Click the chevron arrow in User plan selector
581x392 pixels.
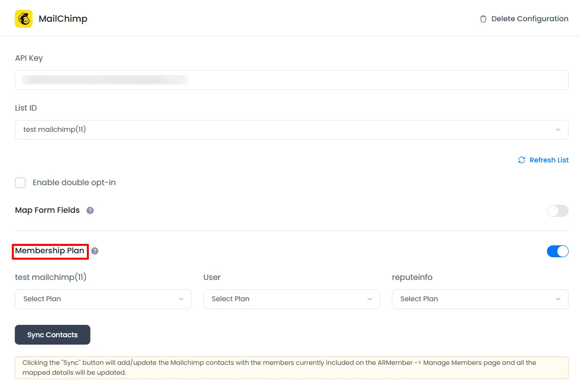click(369, 299)
